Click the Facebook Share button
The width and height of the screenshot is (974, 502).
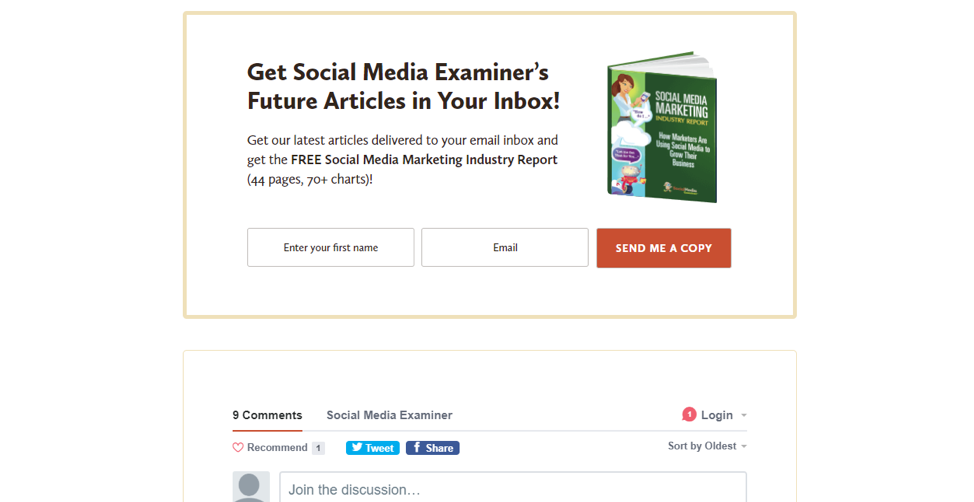tap(432, 448)
